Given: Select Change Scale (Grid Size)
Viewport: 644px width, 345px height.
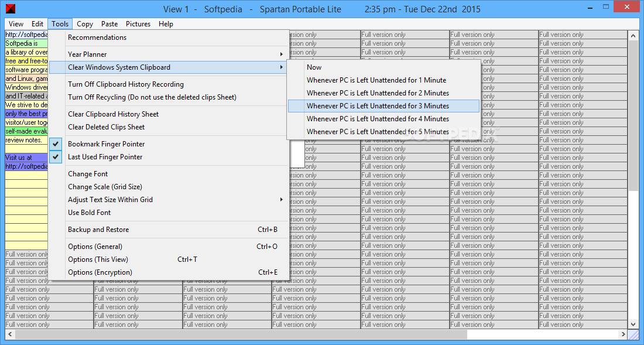Looking at the screenshot, I should [169, 186].
